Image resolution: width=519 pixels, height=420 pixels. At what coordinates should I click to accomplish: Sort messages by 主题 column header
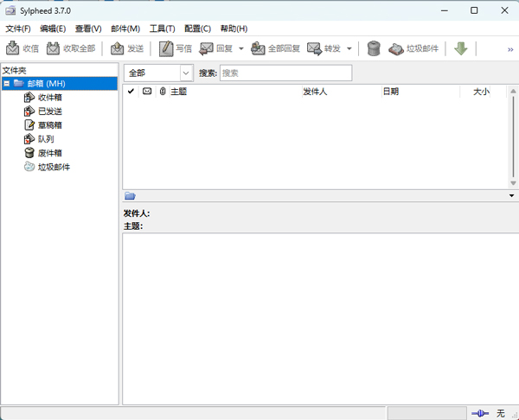(x=235, y=92)
